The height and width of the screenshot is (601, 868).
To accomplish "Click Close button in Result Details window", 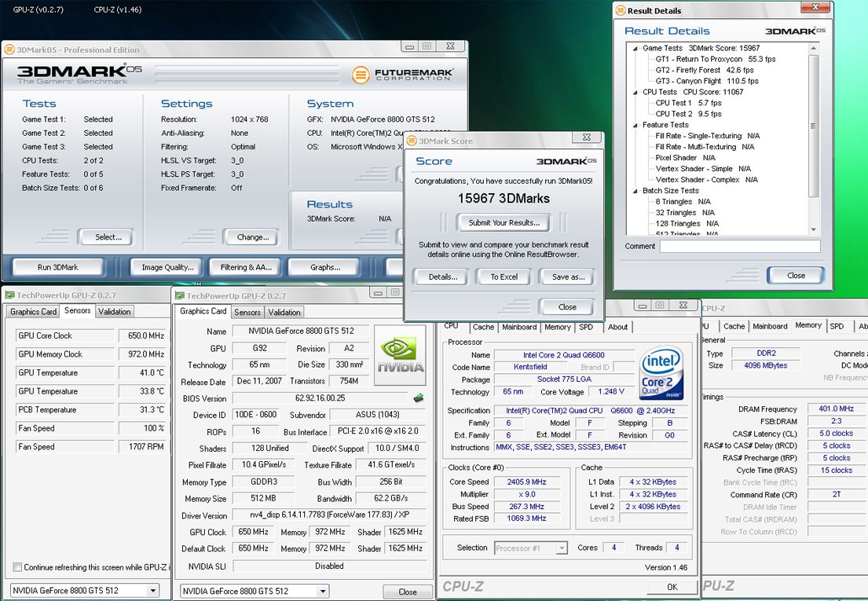I will click(x=796, y=276).
